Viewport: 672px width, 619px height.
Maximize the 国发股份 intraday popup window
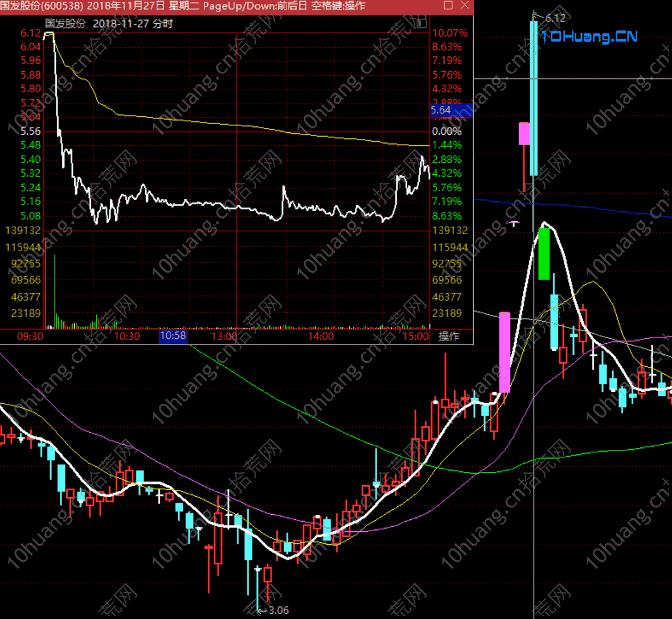coord(448,5)
